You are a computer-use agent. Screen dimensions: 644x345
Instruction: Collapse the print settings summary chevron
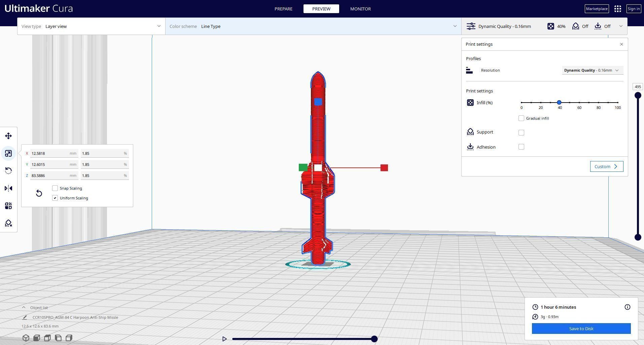(621, 26)
